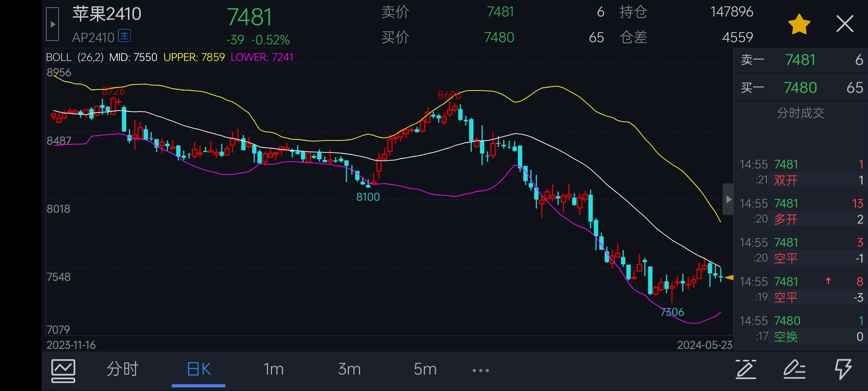Choose the 3m chart period
The height and width of the screenshot is (391, 868).
pos(349,369)
